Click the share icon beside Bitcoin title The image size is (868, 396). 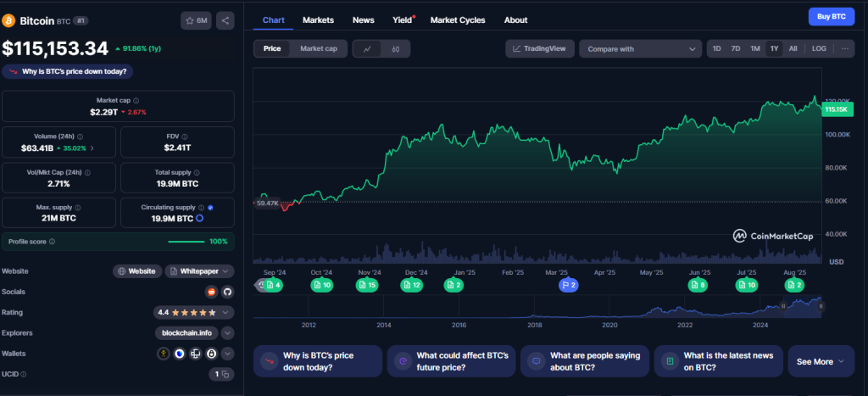(x=225, y=20)
